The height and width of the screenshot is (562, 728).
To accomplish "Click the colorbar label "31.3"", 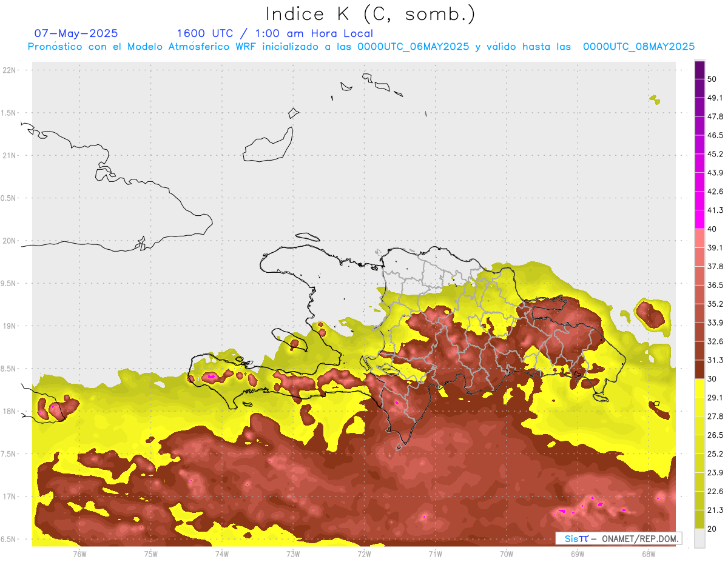I will pos(715,360).
